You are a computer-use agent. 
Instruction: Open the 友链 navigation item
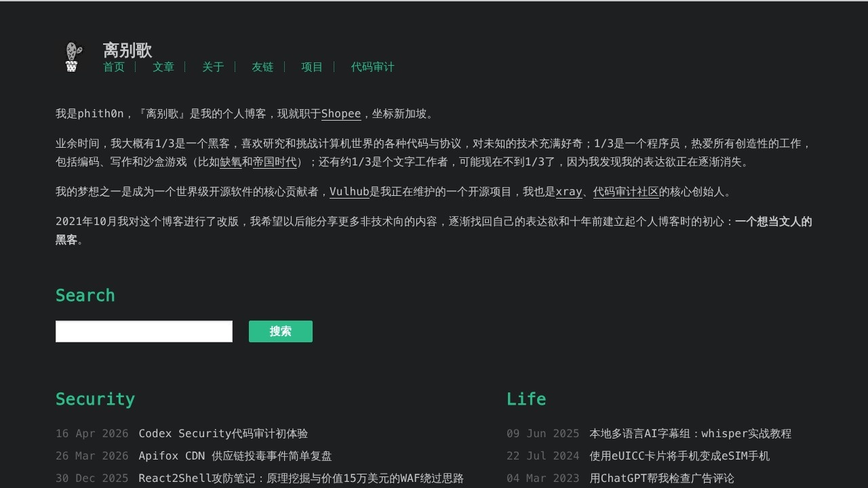tap(262, 66)
